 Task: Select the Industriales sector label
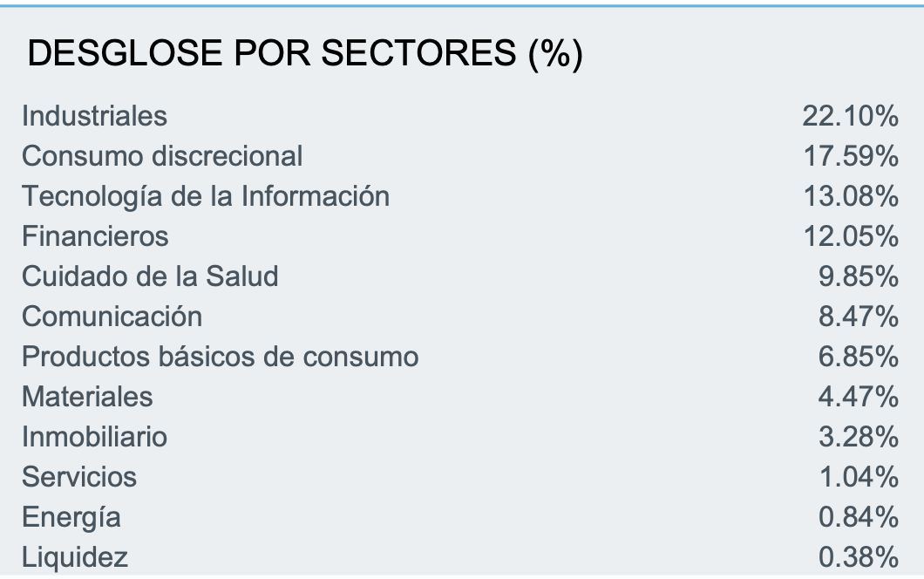tap(94, 115)
